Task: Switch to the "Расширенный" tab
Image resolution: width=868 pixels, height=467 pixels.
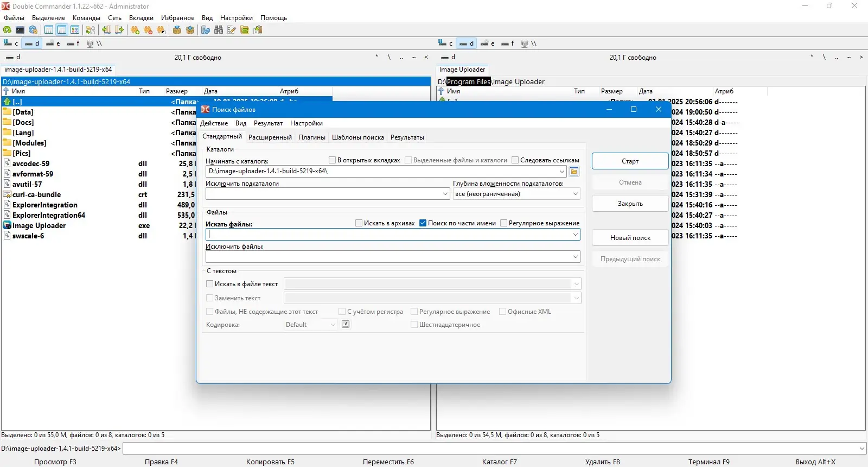Action: tap(270, 137)
